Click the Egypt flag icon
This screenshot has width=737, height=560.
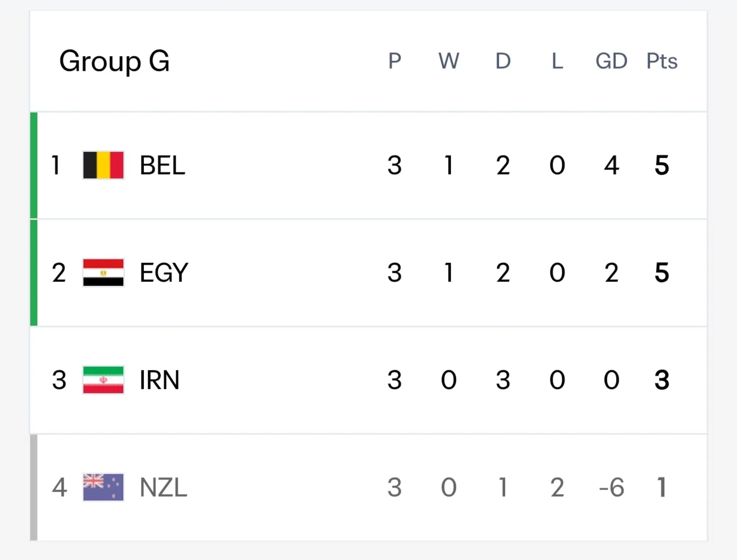click(103, 272)
